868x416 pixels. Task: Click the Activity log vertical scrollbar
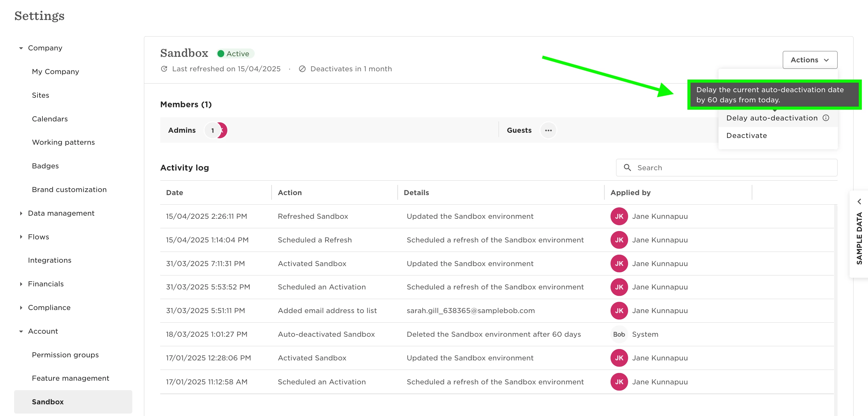pyautogui.click(x=835, y=310)
